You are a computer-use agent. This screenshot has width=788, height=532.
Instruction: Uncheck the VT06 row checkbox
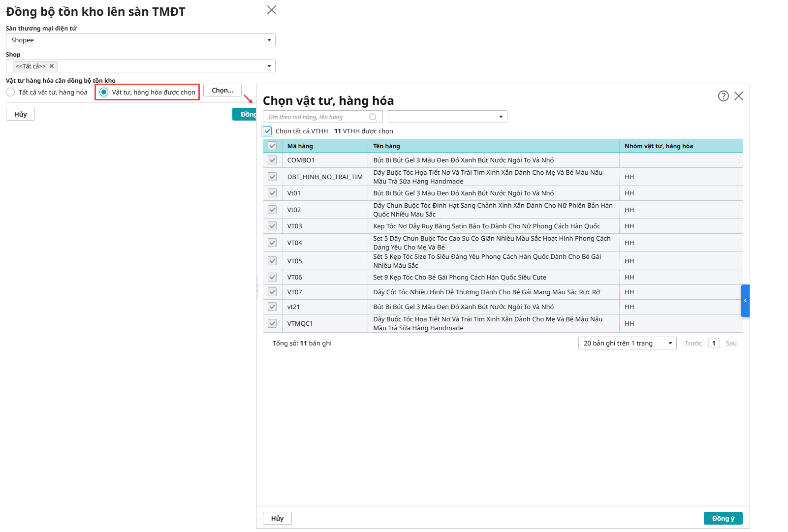point(272,277)
